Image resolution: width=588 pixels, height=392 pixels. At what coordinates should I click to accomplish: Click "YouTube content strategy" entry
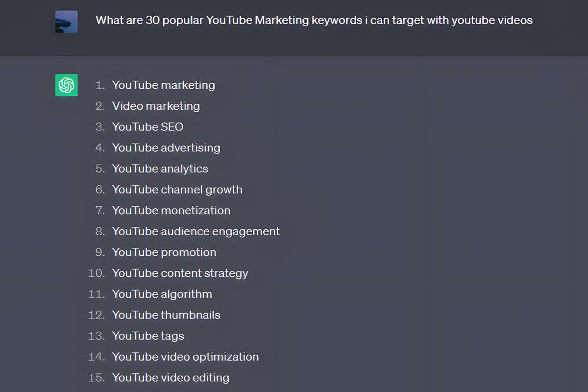click(x=180, y=273)
